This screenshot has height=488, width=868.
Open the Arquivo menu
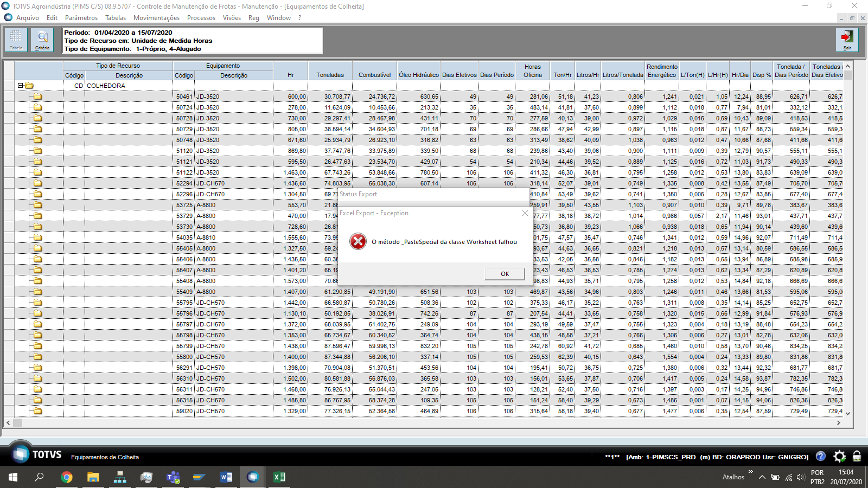tap(28, 18)
